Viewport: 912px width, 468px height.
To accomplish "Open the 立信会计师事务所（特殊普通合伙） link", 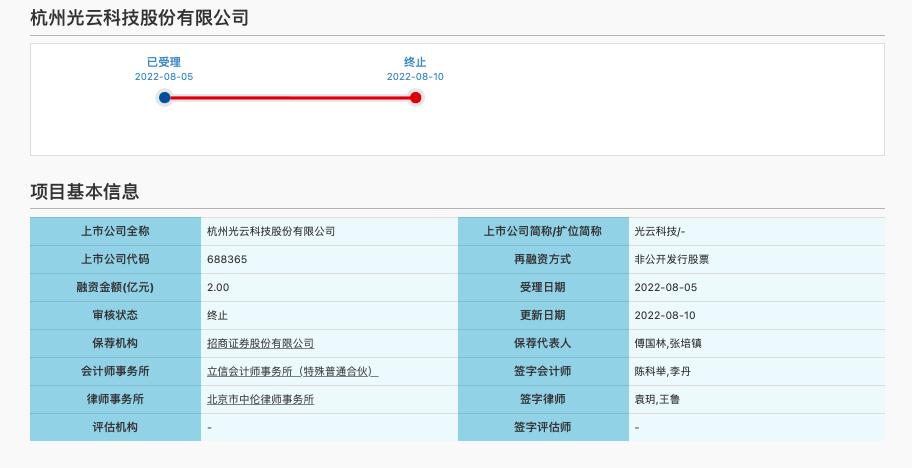I will (293, 371).
